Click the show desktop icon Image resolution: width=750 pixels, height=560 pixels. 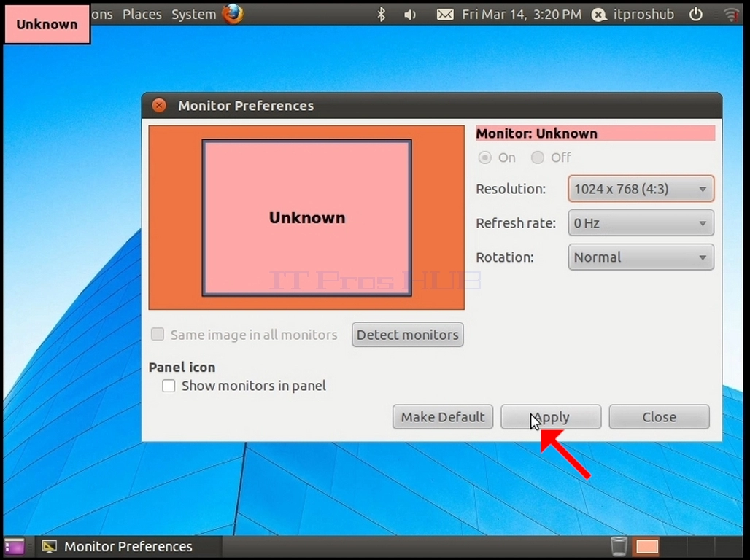[15, 546]
